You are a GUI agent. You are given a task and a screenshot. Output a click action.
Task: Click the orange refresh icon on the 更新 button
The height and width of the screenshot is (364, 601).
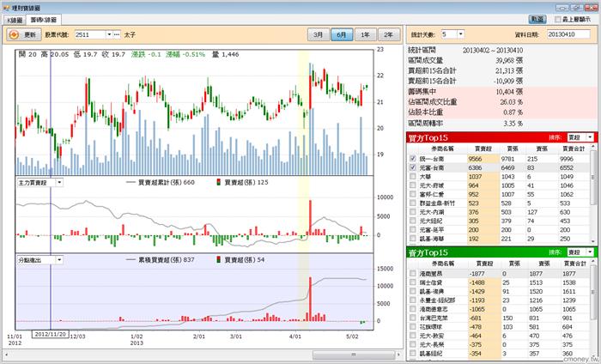coord(14,34)
